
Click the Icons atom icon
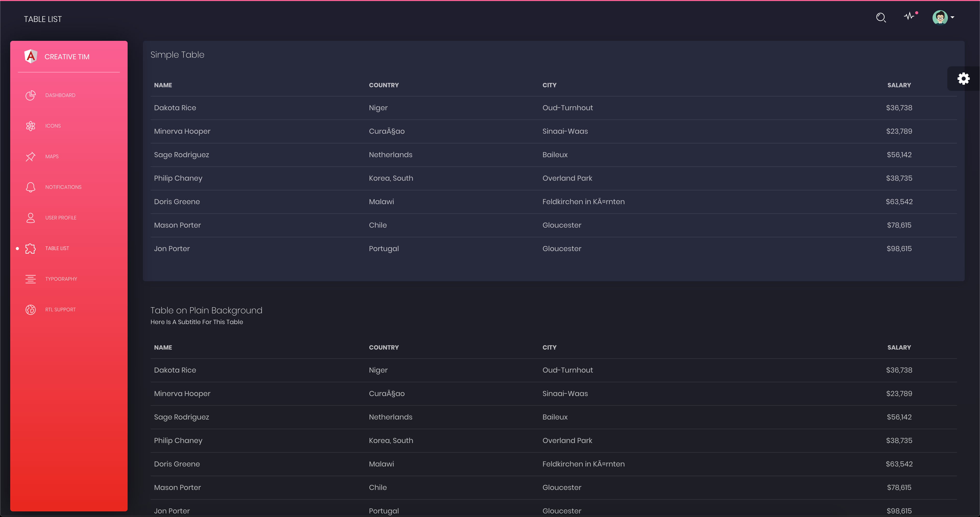click(30, 126)
